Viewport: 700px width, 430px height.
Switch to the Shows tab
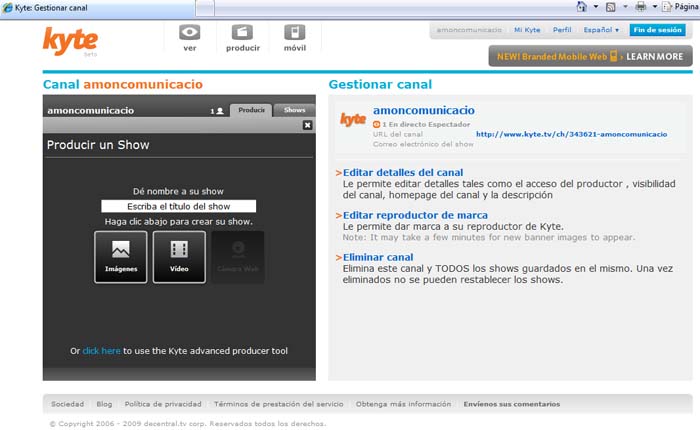tap(294, 110)
